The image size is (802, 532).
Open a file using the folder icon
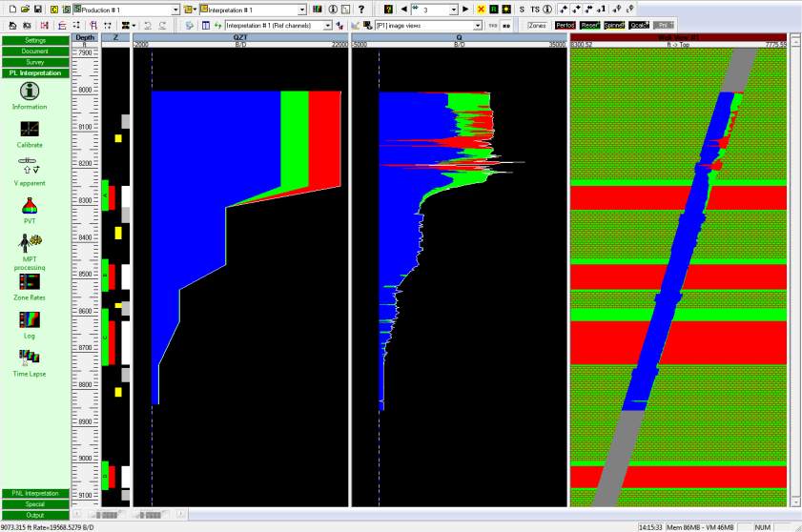(x=25, y=10)
